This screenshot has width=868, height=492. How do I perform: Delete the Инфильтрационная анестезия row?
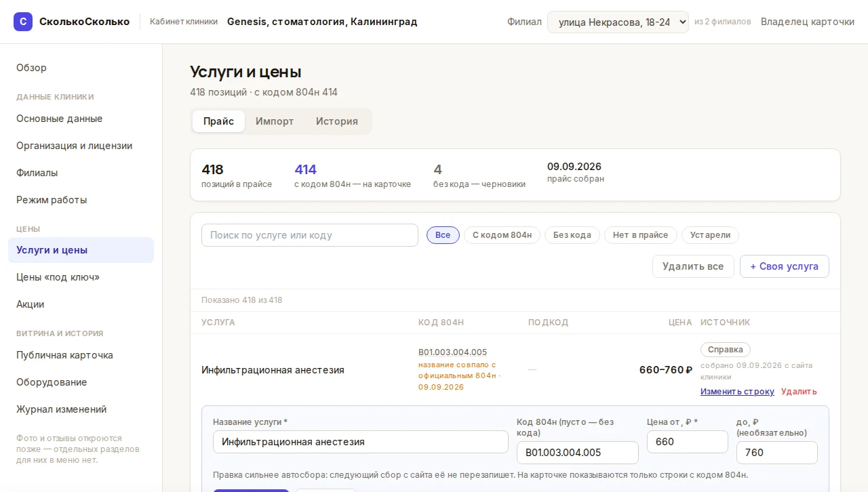799,392
